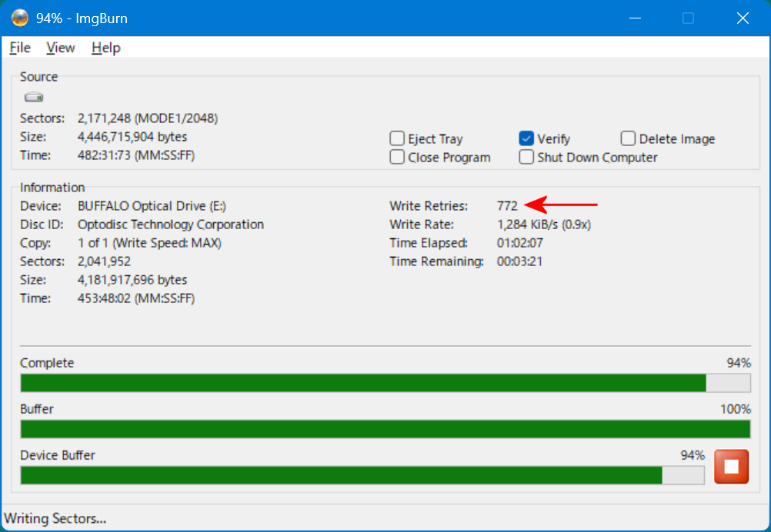This screenshot has height=532, width=771.
Task: Click the Write Retries value 772
Action: (507, 206)
